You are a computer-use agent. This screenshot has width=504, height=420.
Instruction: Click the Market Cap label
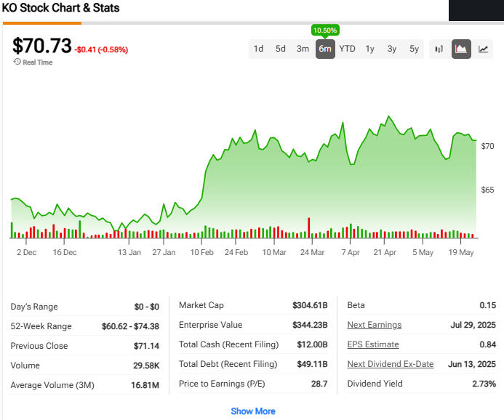click(201, 305)
